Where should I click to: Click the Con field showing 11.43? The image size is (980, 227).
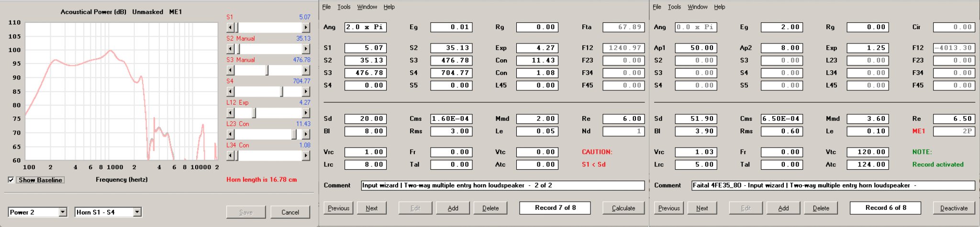pyautogui.click(x=537, y=60)
